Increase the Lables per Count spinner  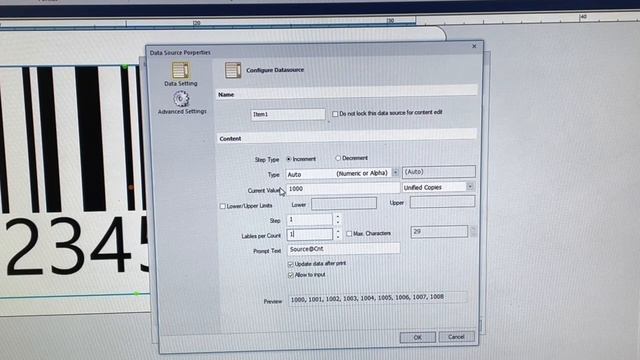[338, 231]
